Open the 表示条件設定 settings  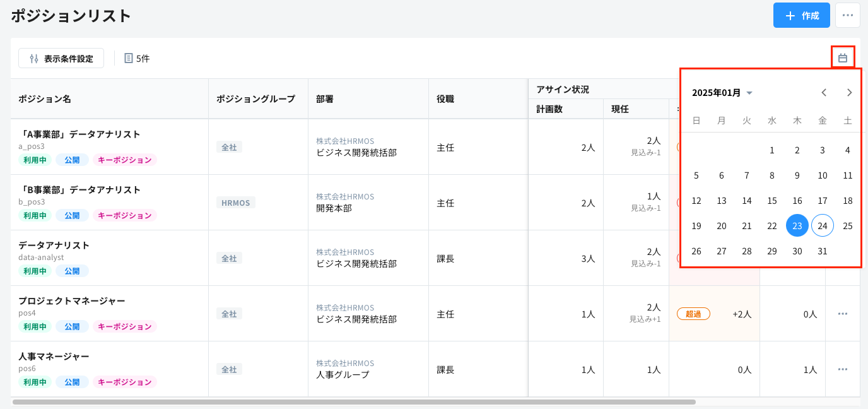61,58
